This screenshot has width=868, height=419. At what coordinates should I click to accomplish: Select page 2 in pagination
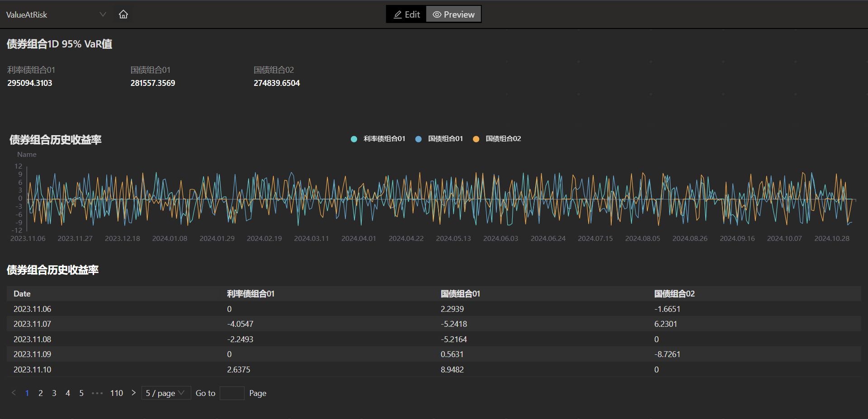click(x=41, y=393)
